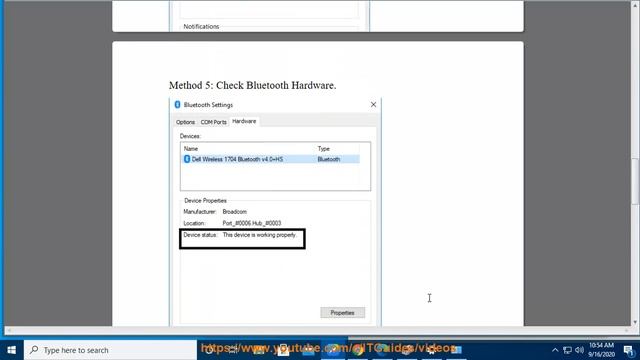Viewport: 640px width, 360px height.
Task: Click the Location value 'Port_#0006.Hub_#0003'
Action: [x=251, y=223]
